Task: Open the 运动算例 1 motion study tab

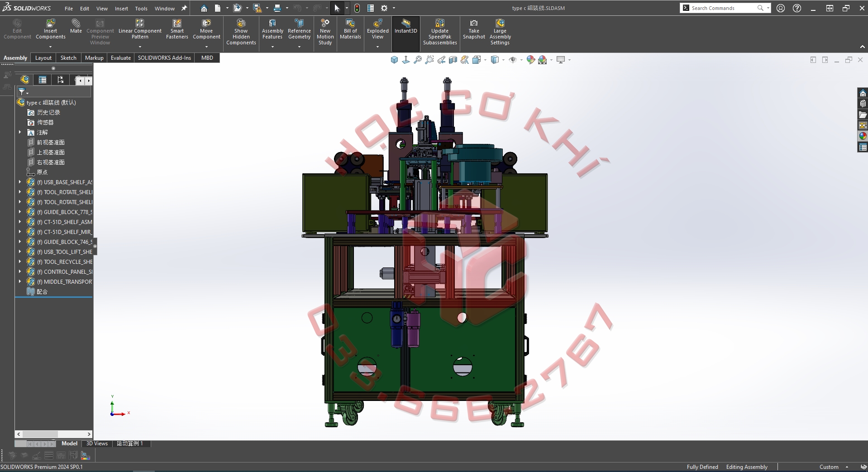Action: (130, 443)
